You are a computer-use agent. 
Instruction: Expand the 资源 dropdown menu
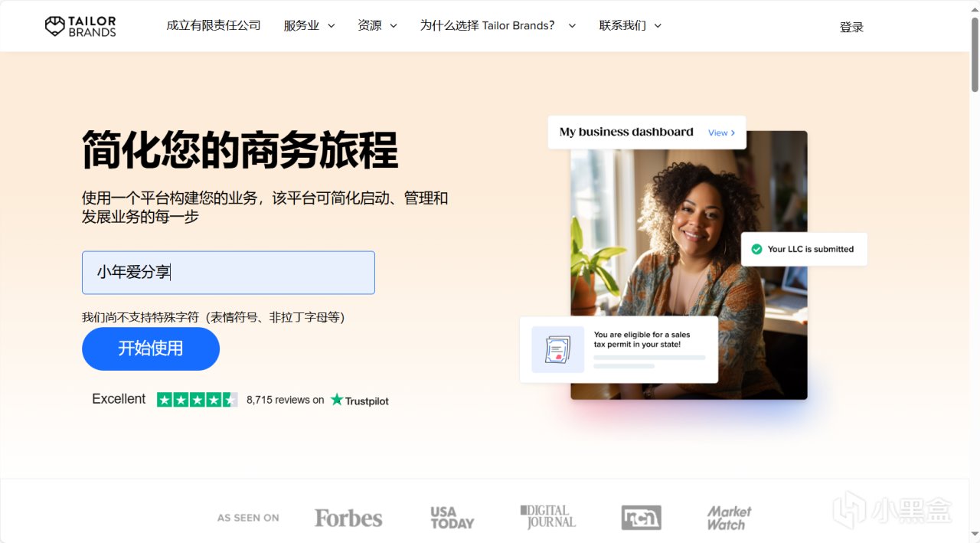(x=377, y=25)
